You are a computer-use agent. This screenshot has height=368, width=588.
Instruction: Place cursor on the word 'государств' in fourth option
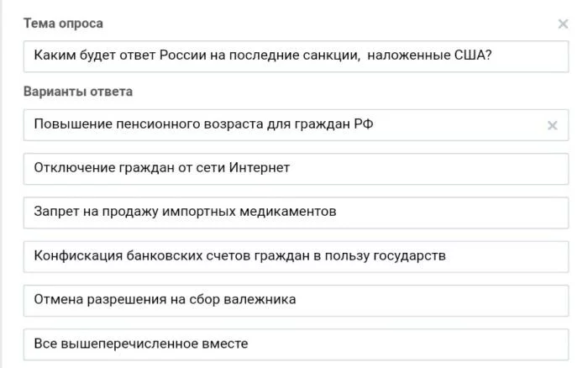[x=410, y=256]
